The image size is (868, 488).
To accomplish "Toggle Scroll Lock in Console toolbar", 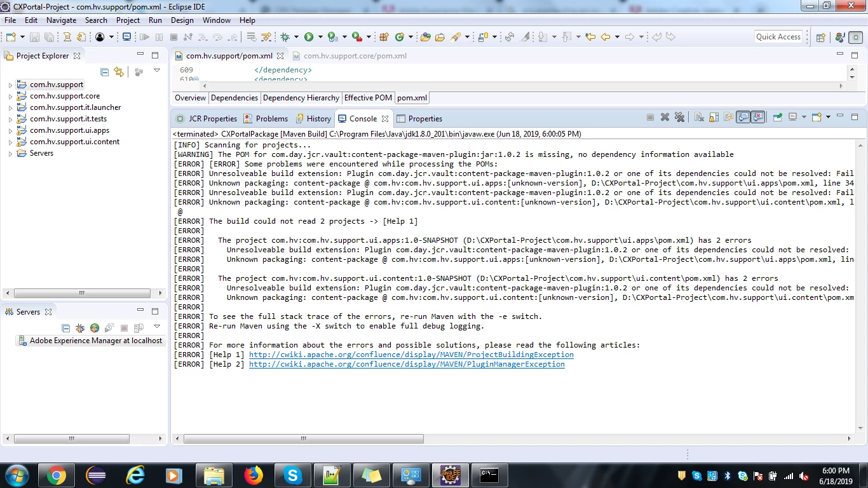I will tap(714, 118).
